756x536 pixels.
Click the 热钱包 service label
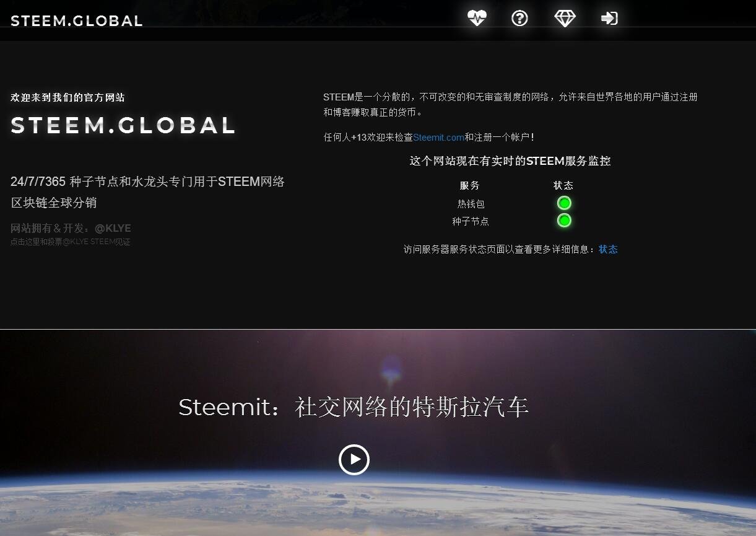tap(471, 204)
